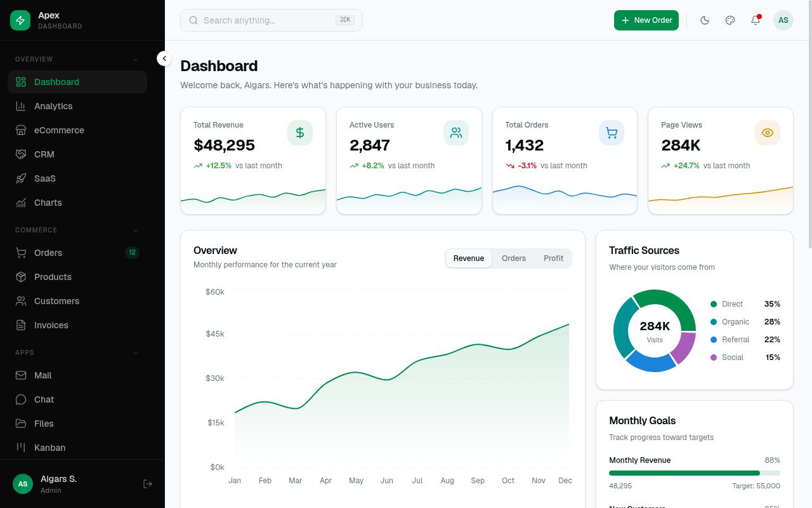Open the AS profile avatar in header

coord(783,20)
